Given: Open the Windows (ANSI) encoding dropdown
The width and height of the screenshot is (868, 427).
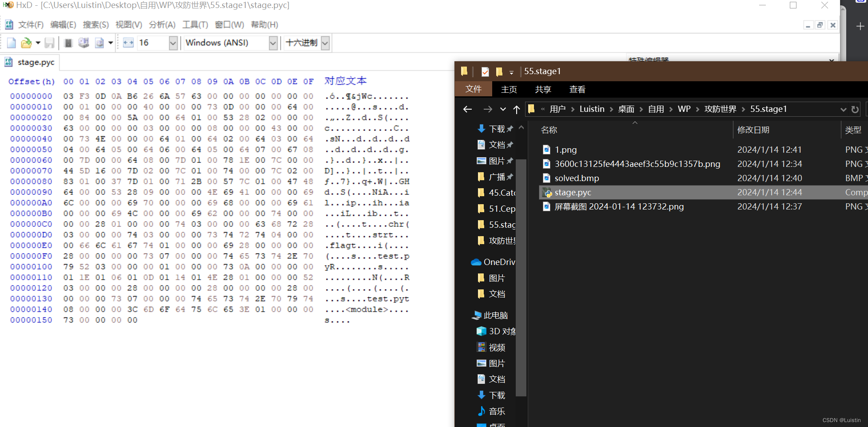Looking at the screenshot, I should click(x=272, y=43).
